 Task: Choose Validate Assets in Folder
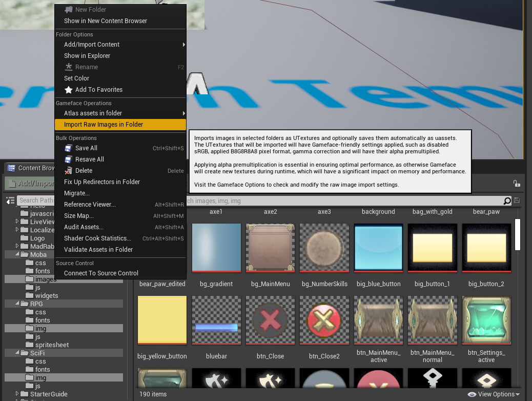[x=120, y=250]
